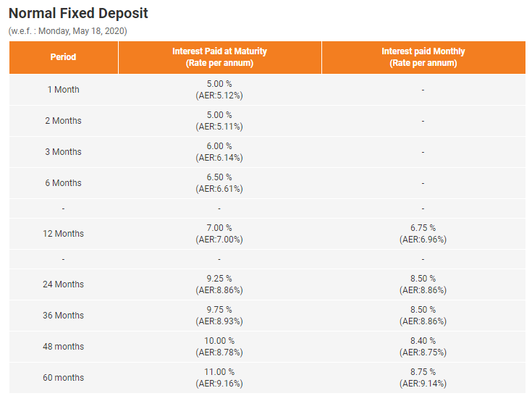Image resolution: width=532 pixels, height=401 pixels.
Task: Click the 2 Months period cell
Action: (x=64, y=121)
